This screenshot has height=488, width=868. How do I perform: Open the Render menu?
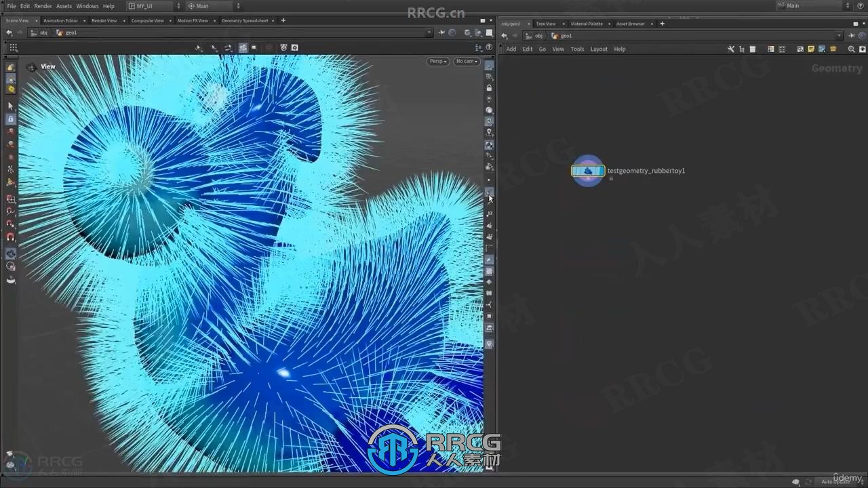(x=43, y=6)
